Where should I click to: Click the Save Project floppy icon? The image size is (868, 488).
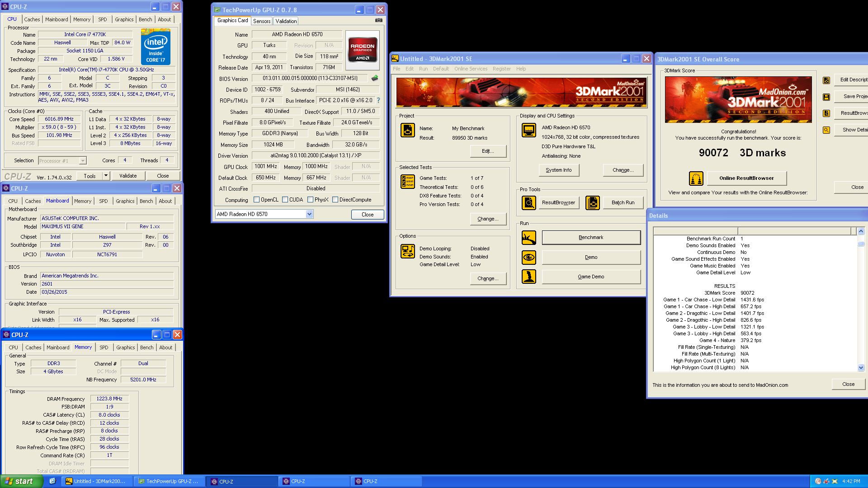pyautogui.click(x=826, y=97)
